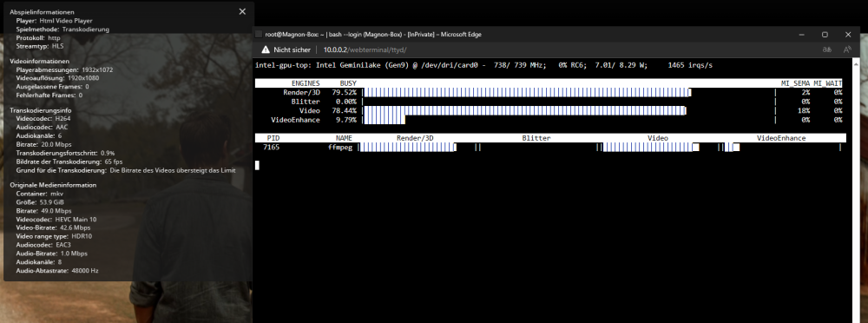This screenshot has height=323, width=868.
Task: Click 'Transkodierungsfortschritt: 0.9%' row
Action: [65, 153]
